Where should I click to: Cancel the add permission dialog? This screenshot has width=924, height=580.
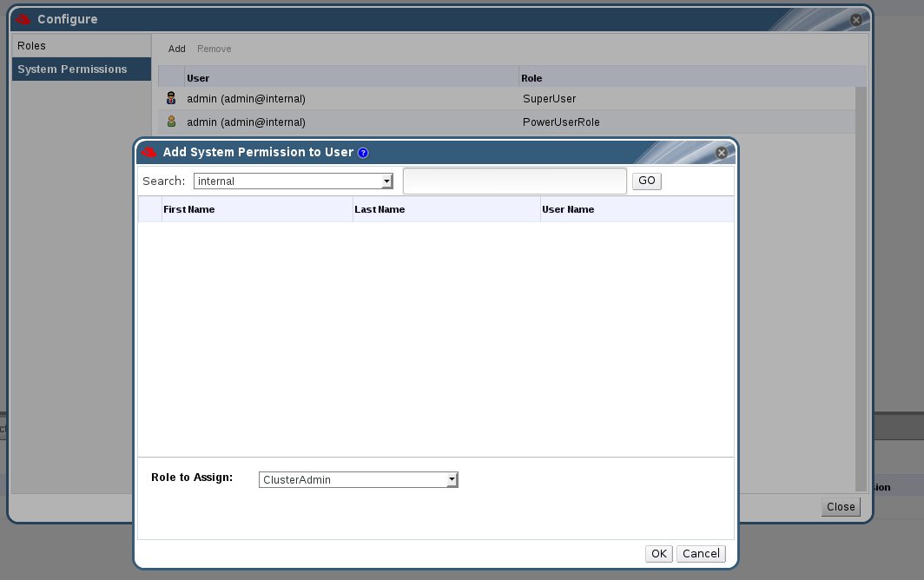[700, 553]
